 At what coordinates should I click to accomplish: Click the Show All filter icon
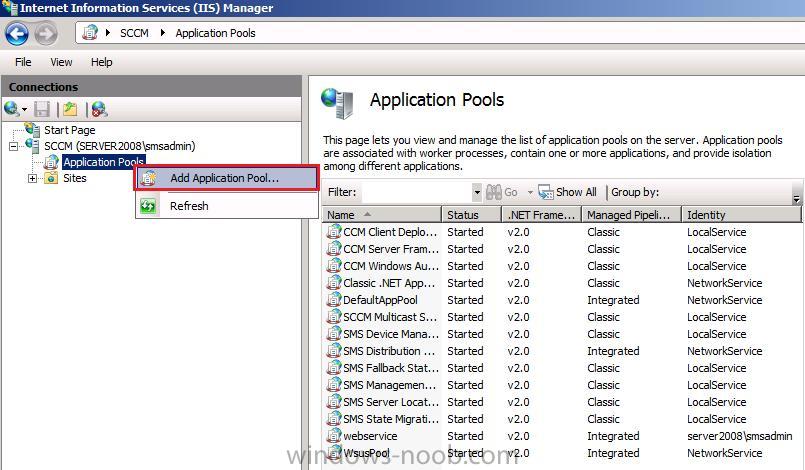(546, 192)
